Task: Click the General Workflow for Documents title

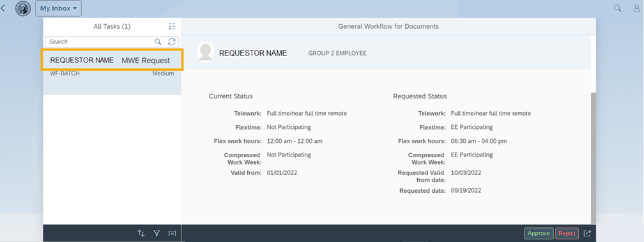Action: click(388, 26)
